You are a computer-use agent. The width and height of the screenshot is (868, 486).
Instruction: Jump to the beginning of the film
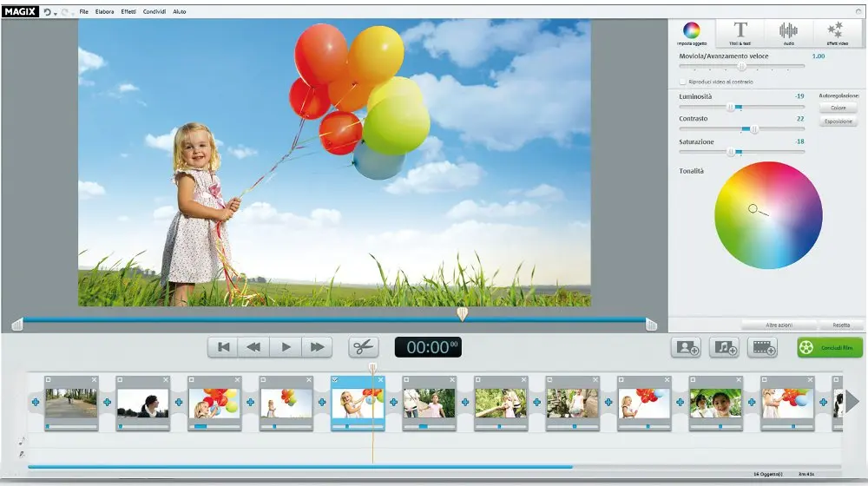point(223,347)
